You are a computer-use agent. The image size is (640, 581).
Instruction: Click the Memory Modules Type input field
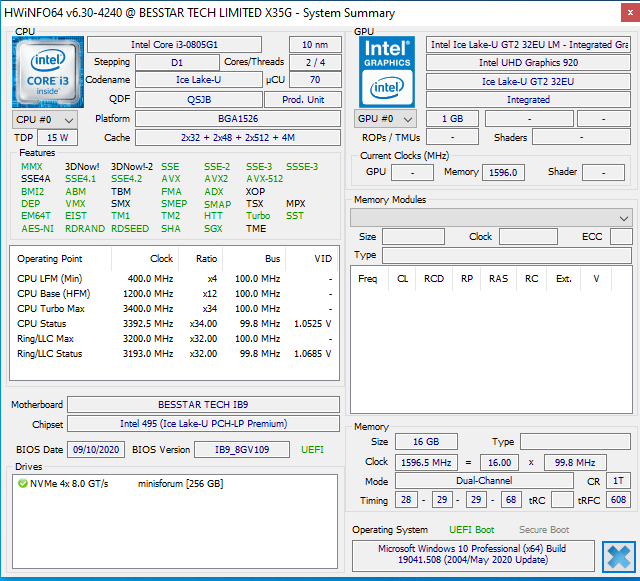coord(507,256)
